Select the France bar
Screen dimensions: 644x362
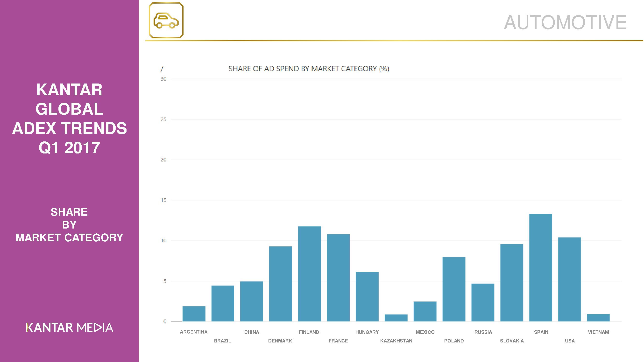338,278
